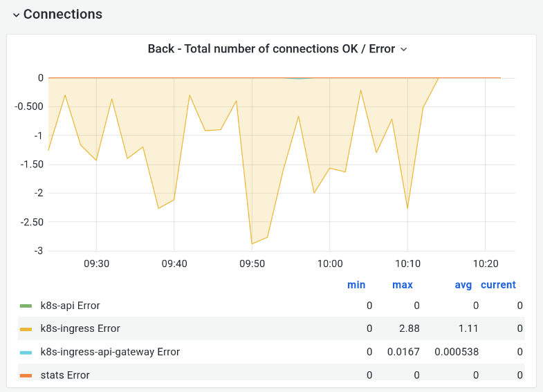Sort legend by avg column
This screenshot has width=543, height=392.
click(x=463, y=285)
